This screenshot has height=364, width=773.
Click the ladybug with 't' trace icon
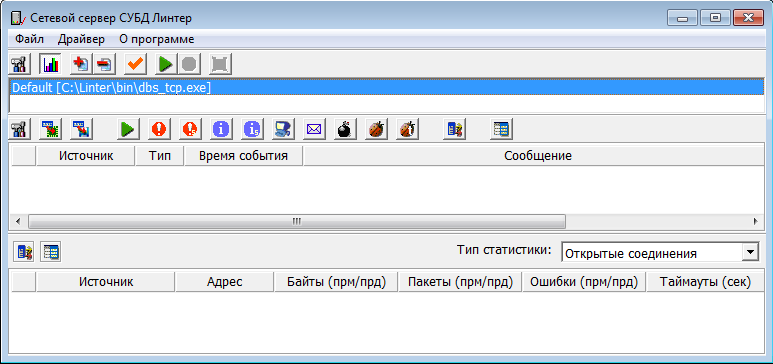(408, 129)
